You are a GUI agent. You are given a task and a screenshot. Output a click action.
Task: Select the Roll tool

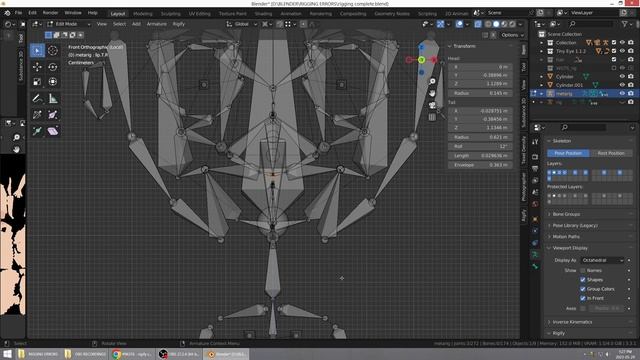(x=37, y=115)
